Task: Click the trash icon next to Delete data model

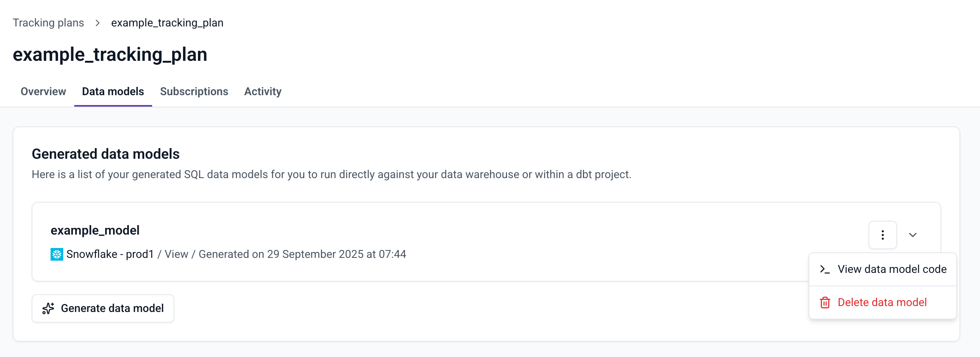Action: (825, 302)
